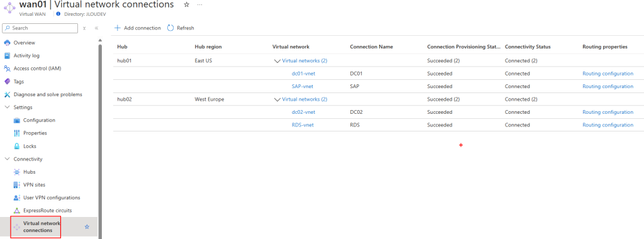Open Routing configuration for DC02 row
Image resolution: width=644 pixels, height=239 pixels.
[608, 112]
